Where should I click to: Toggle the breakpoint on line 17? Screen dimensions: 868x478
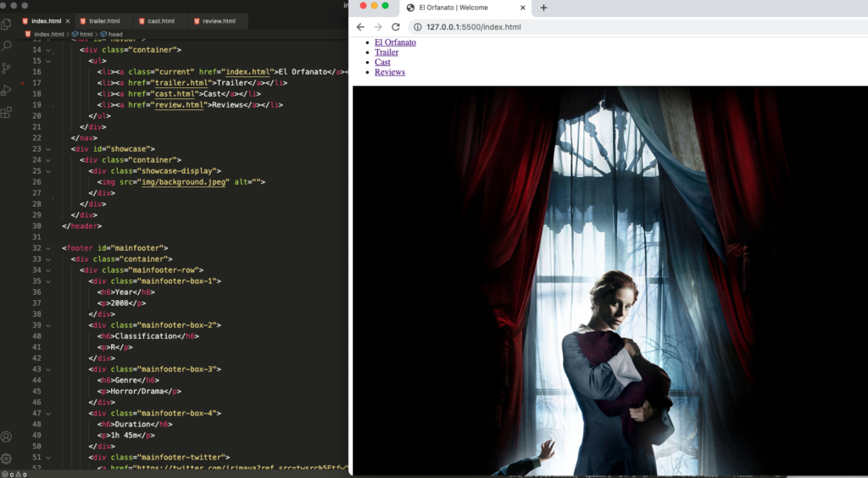[x=22, y=83]
